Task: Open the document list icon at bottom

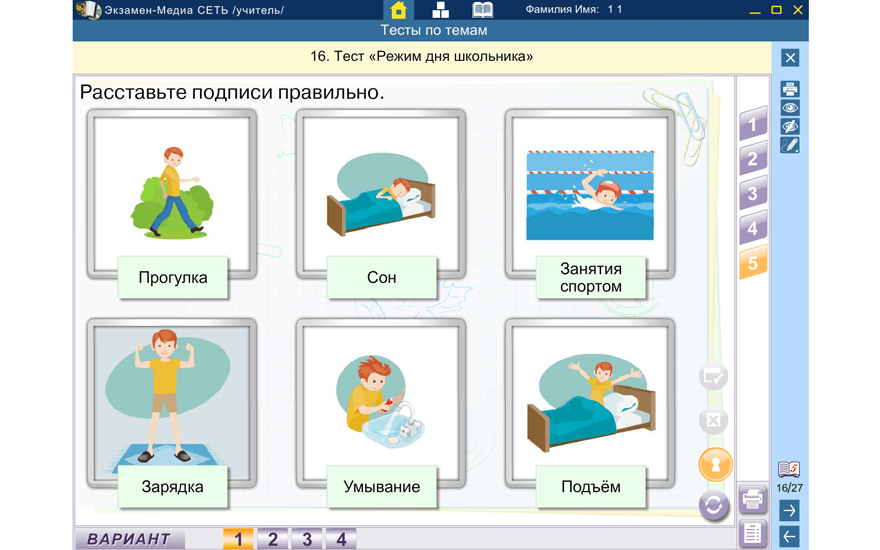Action: point(753,533)
